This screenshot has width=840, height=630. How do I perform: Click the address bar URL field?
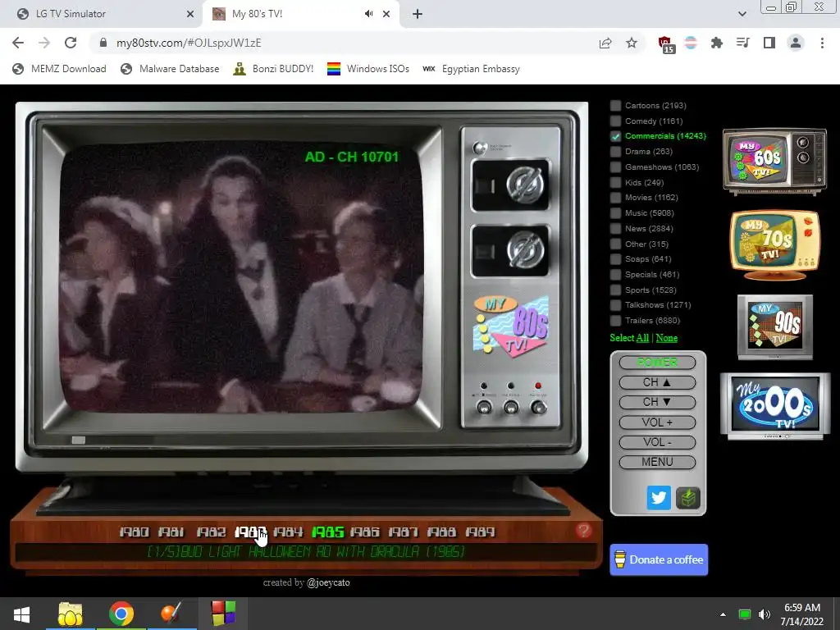(x=343, y=43)
